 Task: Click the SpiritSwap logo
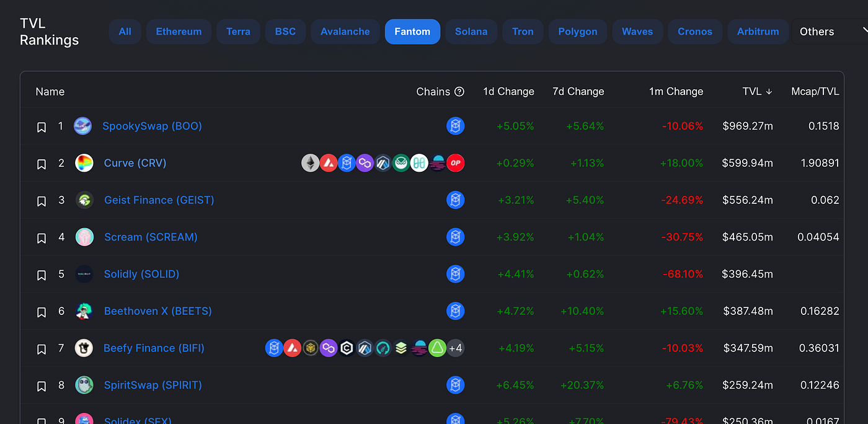click(x=84, y=385)
